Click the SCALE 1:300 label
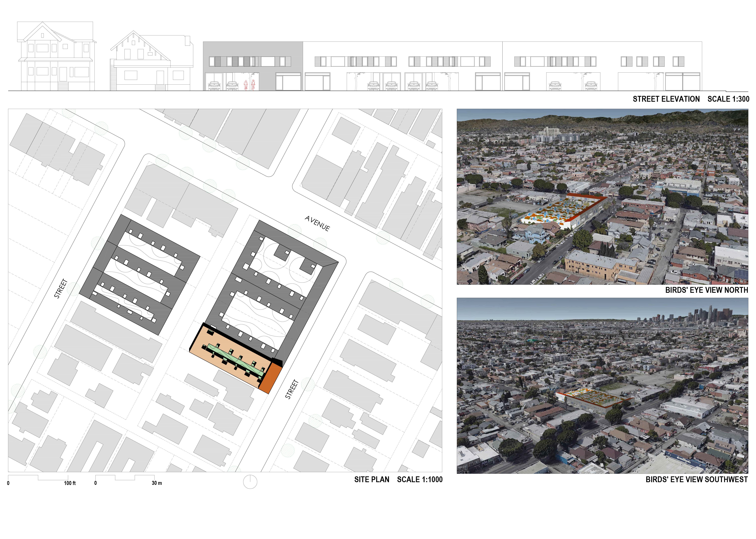The image size is (756, 539). click(728, 99)
